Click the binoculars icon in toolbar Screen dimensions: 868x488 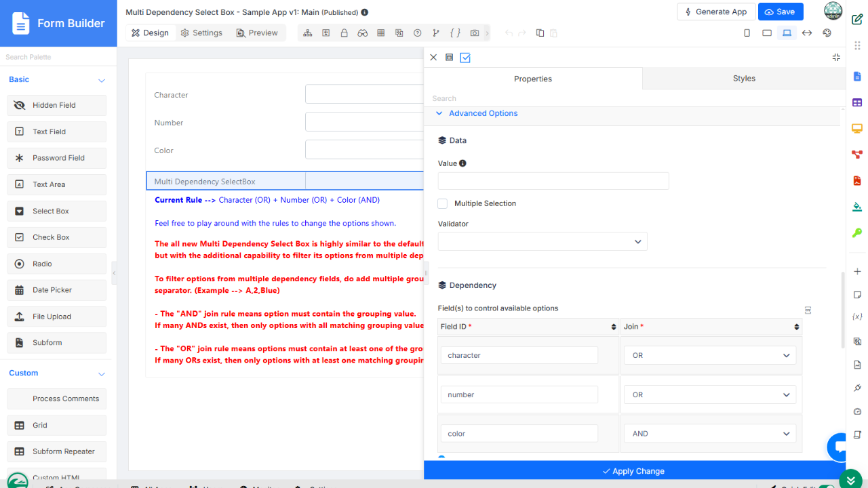coord(363,33)
